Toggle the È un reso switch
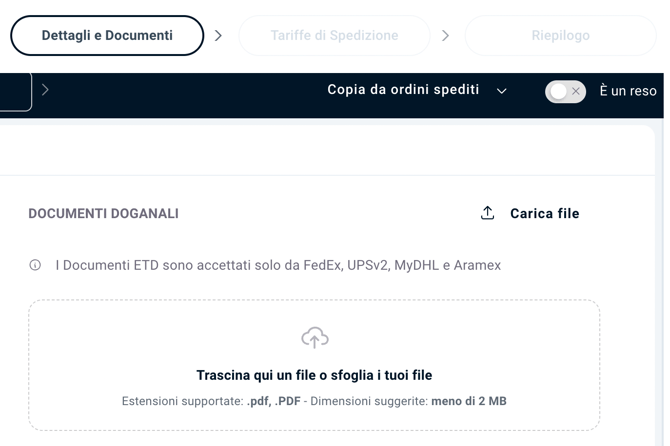 coord(565,91)
